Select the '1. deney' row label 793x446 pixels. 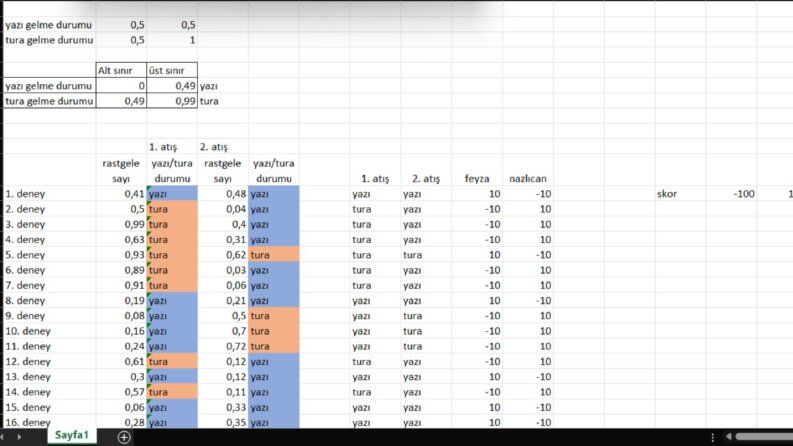tap(50, 194)
